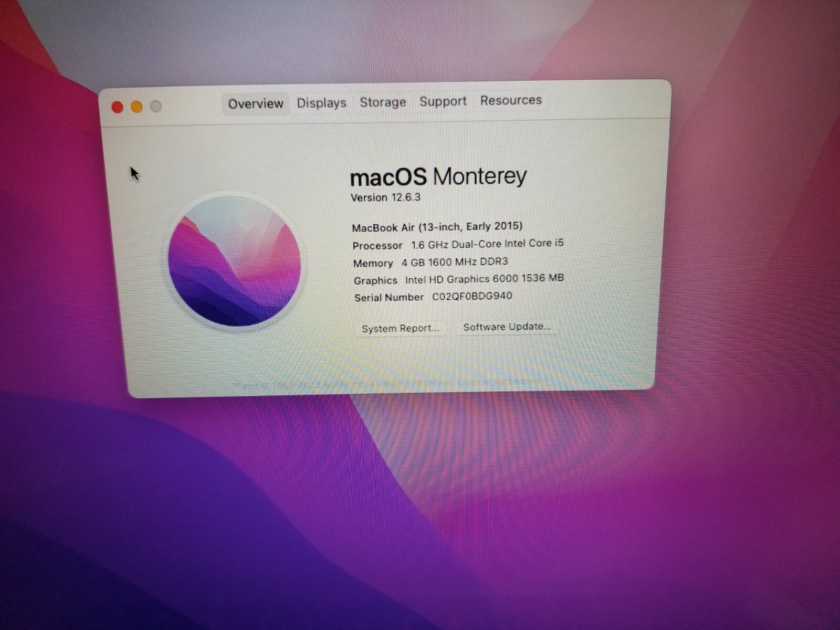This screenshot has height=630, width=840.
Task: Click memory value 4 GB 1600 MHz DDR3
Action: 455,261
